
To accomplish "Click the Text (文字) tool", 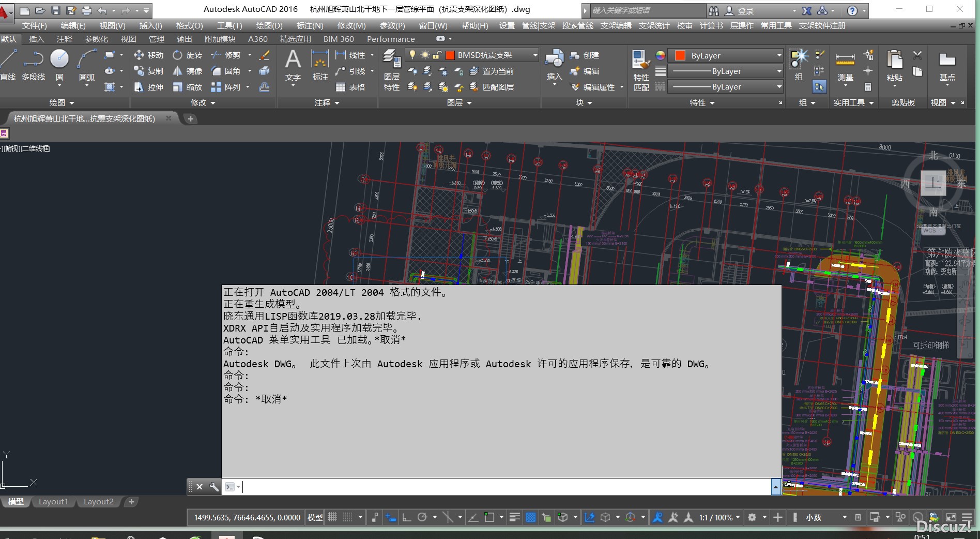I will 293,65.
